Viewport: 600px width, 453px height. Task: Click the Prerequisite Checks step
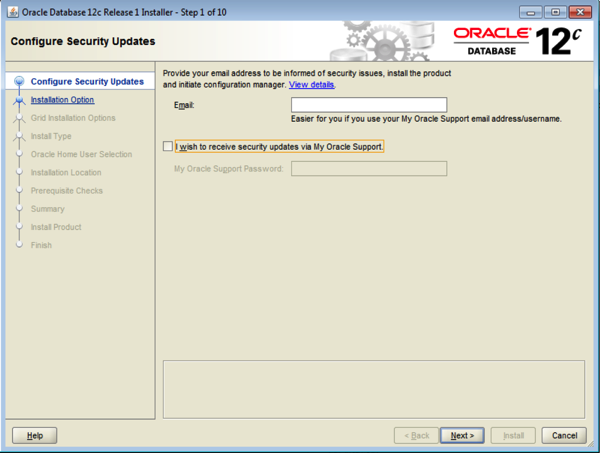coord(67,191)
